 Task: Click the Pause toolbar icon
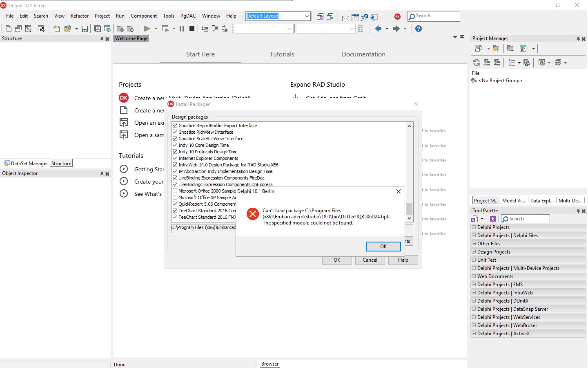182,29
